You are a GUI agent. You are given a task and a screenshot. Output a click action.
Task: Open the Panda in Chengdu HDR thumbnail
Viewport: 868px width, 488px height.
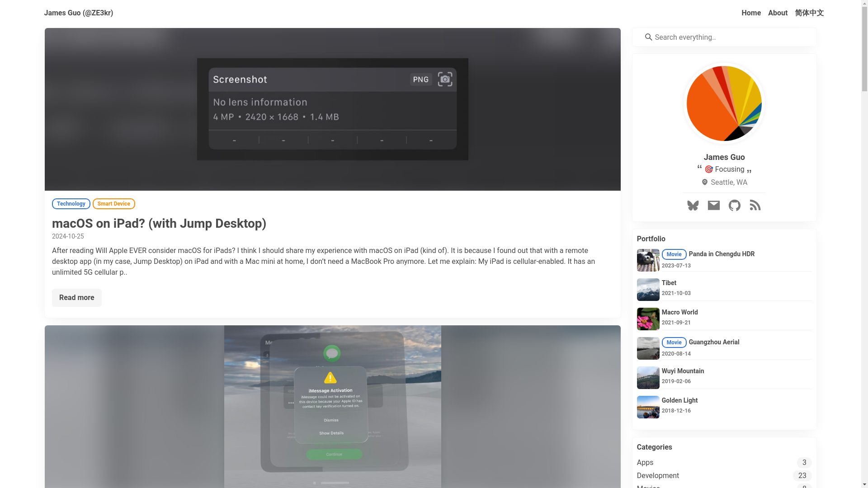coord(648,260)
